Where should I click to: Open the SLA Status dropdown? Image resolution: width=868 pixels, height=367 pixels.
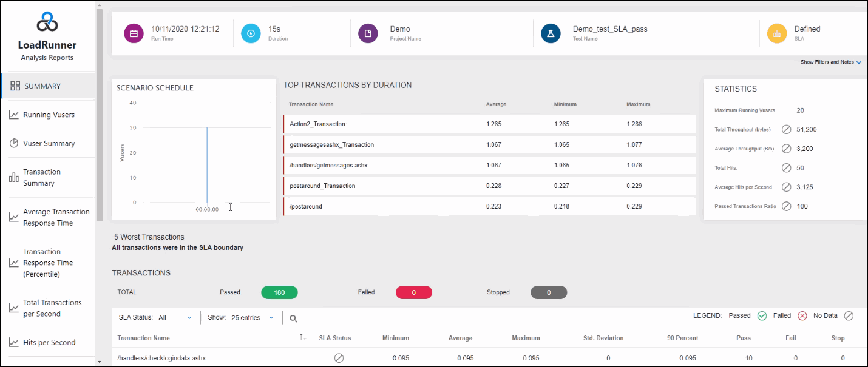[x=175, y=318]
